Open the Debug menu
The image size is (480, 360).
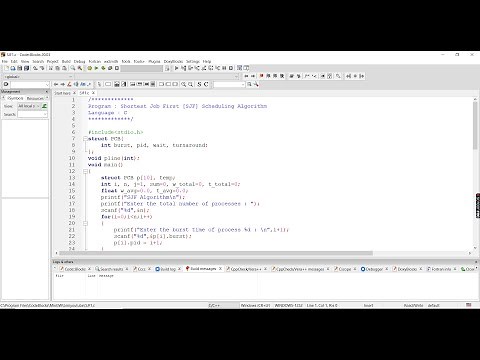pos(79,61)
